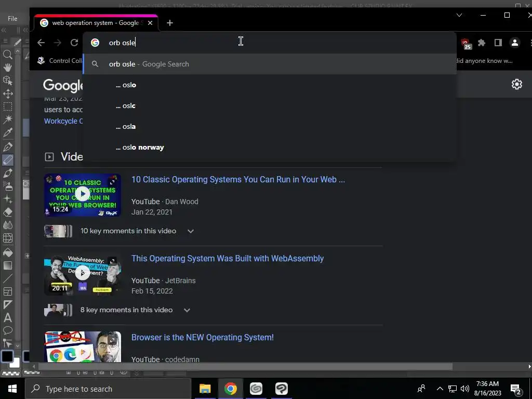Select the Blend tool
This screenshot has width=532, height=399.
(x=7, y=225)
